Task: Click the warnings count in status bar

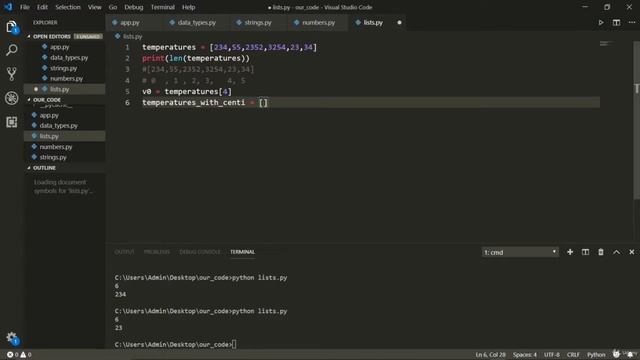Action: click(x=26, y=355)
